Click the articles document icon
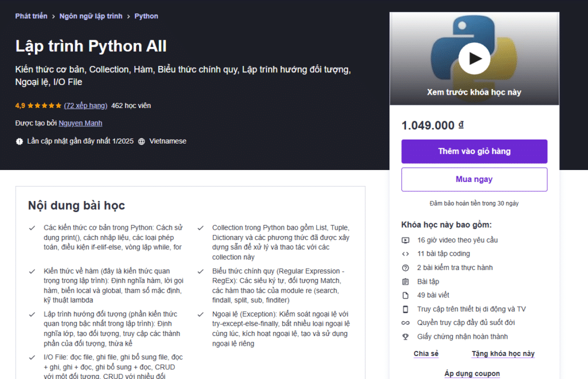 click(x=405, y=295)
